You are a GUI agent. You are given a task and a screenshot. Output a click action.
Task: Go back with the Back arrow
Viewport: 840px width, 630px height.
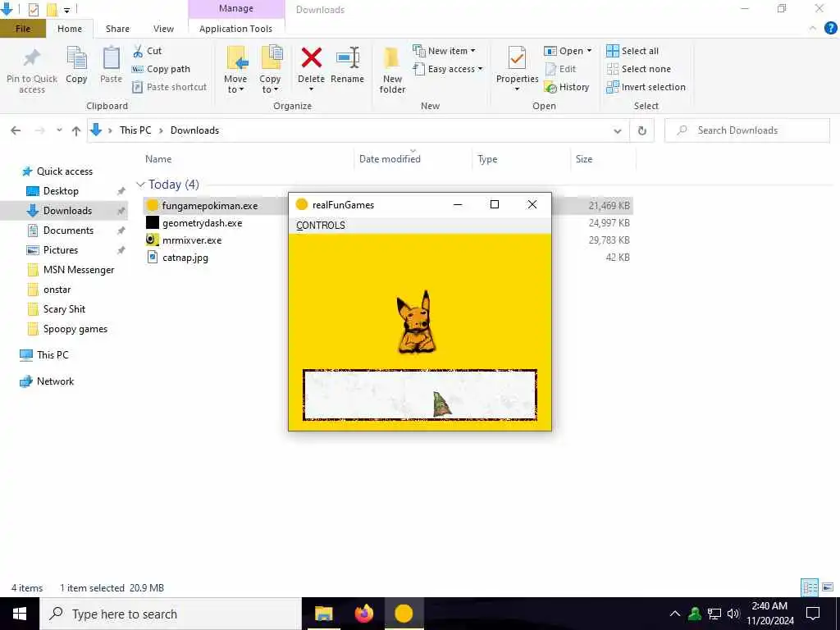[16, 130]
